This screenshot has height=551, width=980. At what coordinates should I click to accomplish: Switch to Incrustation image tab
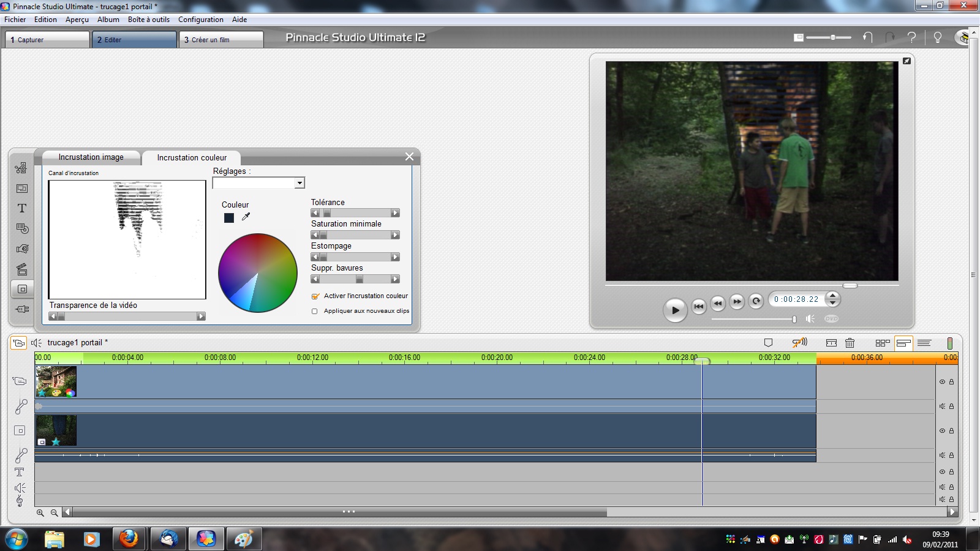(91, 157)
